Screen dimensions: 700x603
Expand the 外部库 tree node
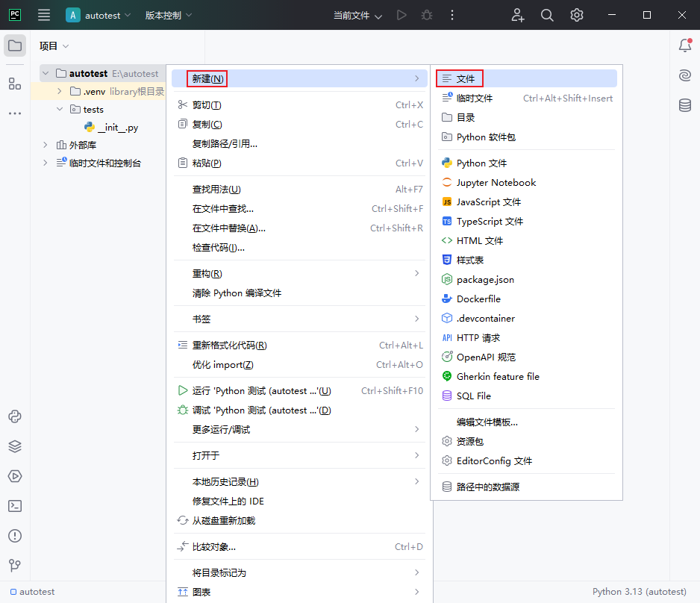[46, 145]
